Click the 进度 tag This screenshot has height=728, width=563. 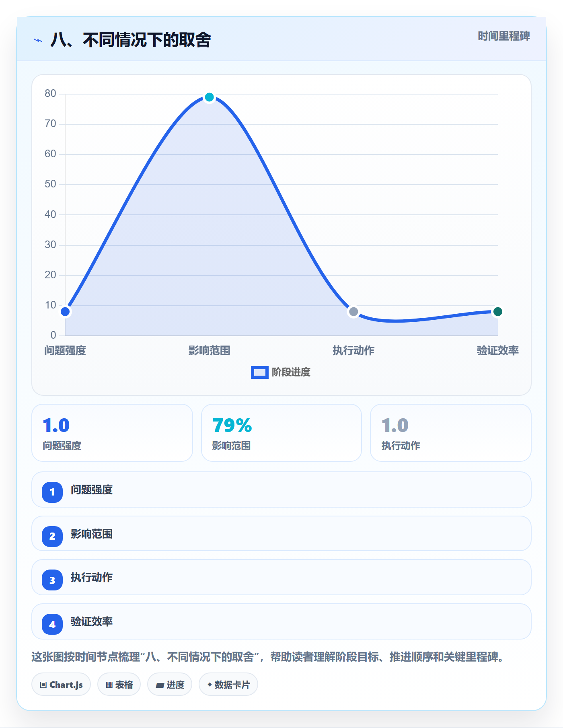pyautogui.click(x=170, y=685)
